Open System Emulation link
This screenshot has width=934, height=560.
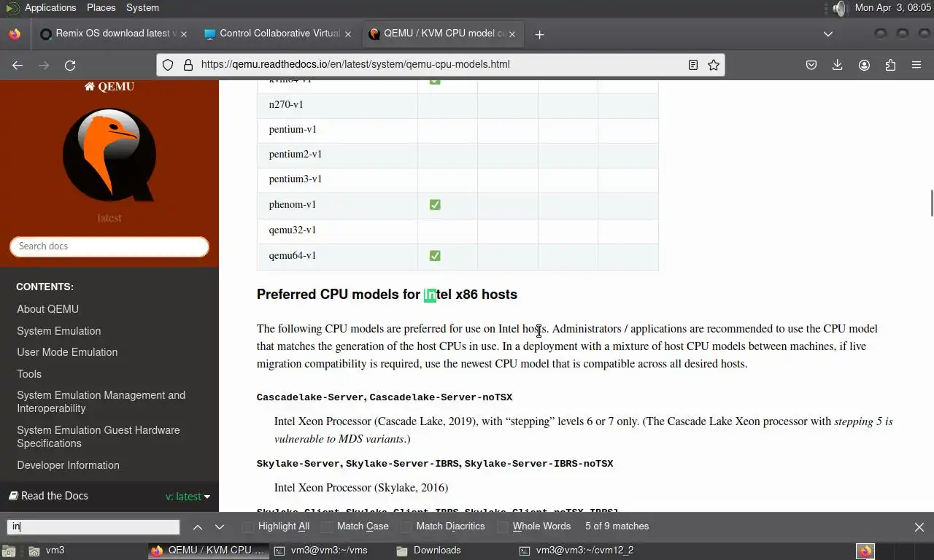(59, 331)
